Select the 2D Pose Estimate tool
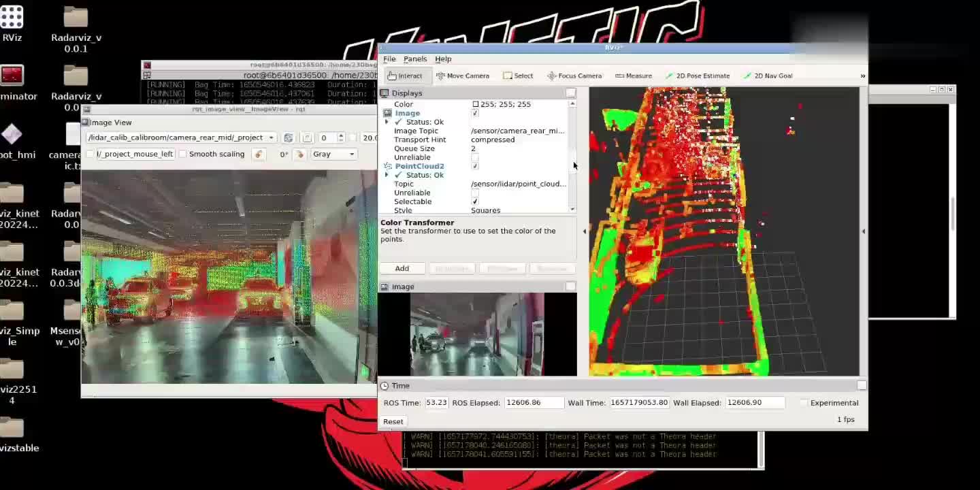980x490 pixels. pyautogui.click(x=697, y=76)
